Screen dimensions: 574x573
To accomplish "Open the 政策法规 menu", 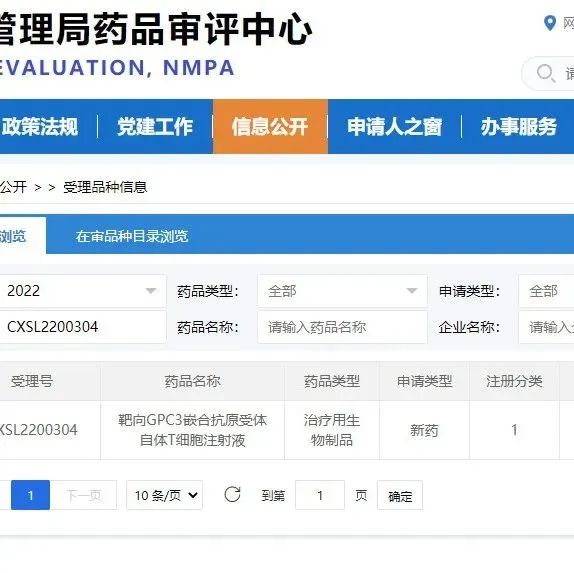I will coord(40,127).
